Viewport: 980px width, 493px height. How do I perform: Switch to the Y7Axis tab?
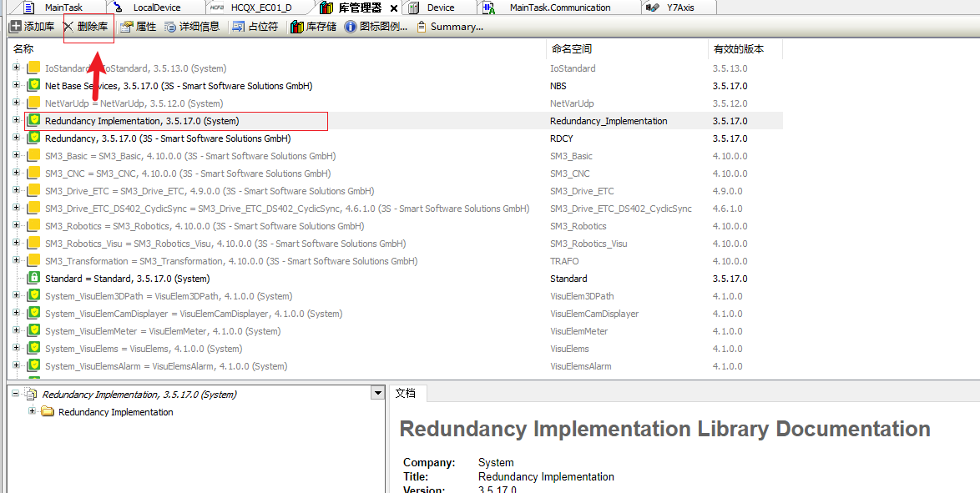coord(679,8)
